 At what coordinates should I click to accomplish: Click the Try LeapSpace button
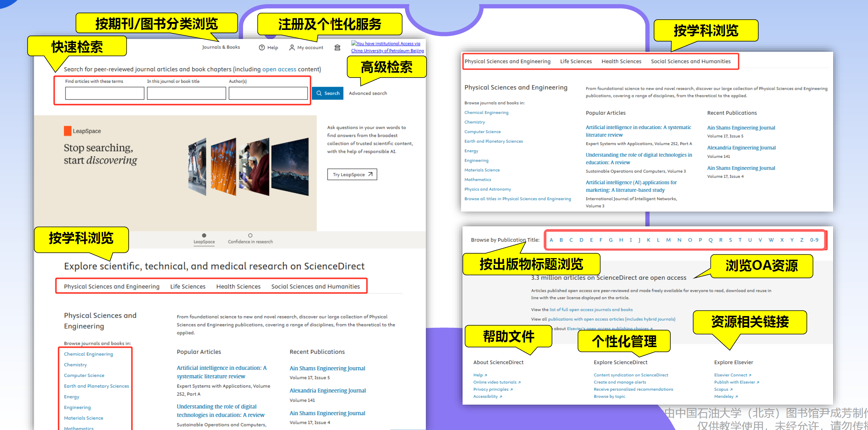(352, 174)
